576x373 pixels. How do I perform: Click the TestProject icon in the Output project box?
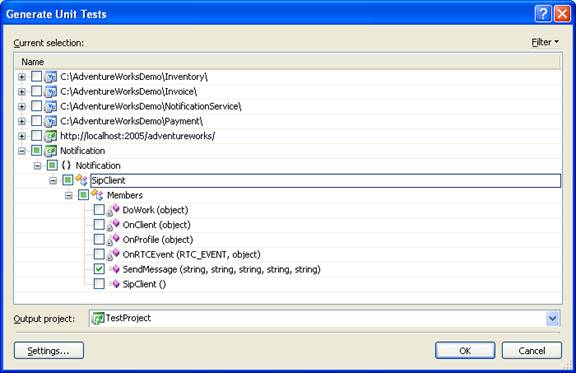click(98, 318)
